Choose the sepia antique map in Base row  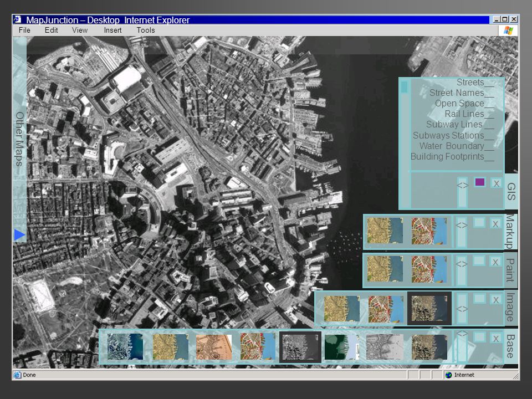click(214, 347)
